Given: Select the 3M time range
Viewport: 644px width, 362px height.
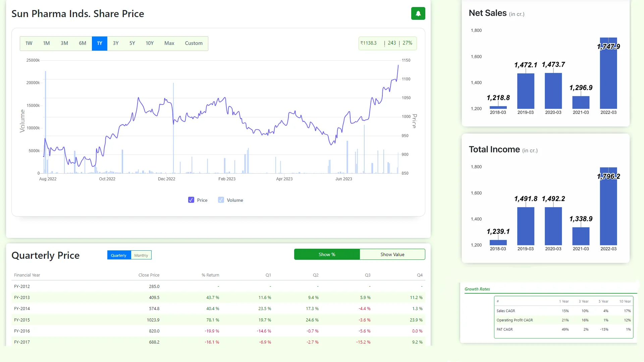Looking at the screenshot, I should (x=64, y=43).
